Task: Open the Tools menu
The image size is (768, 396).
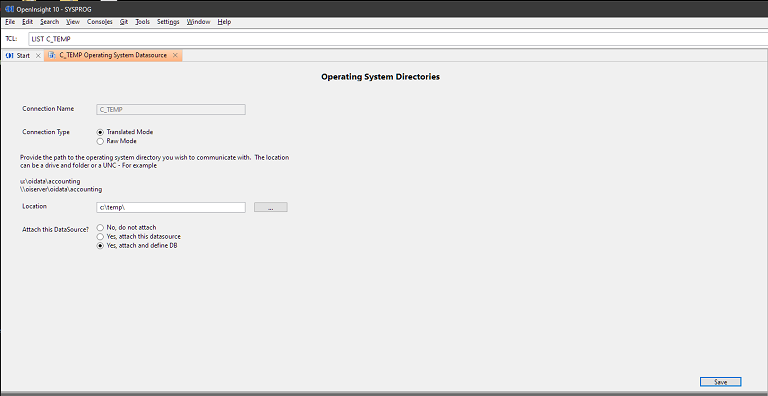Action: [x=143, y=22]
